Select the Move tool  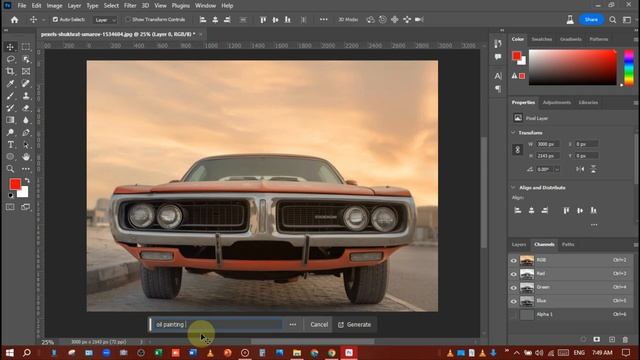(10, 47)
